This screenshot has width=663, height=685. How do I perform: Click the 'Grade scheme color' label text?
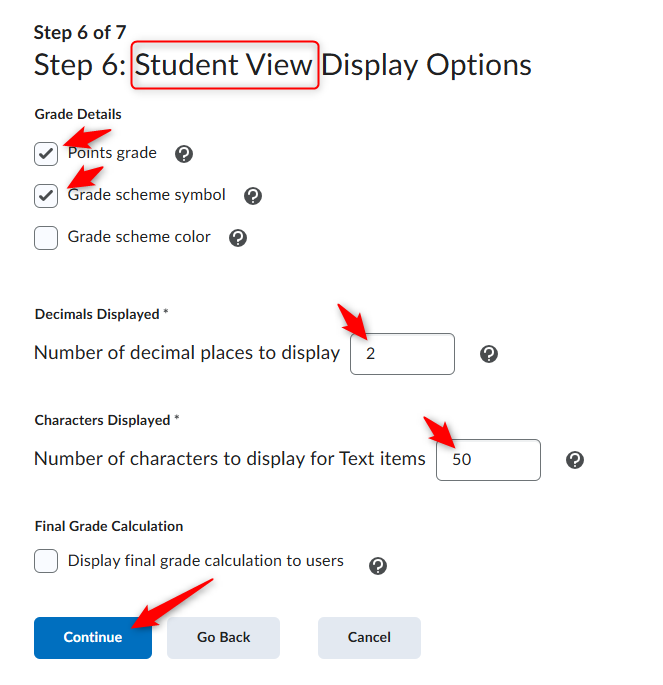click(139, 237)
